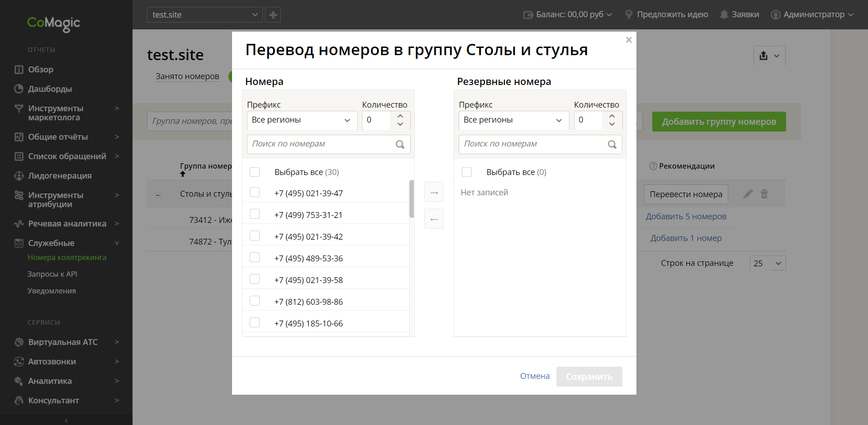Screen dimensions: 868x425
Task: Click Отмена in the dialog
Action: tap(535, 376)
